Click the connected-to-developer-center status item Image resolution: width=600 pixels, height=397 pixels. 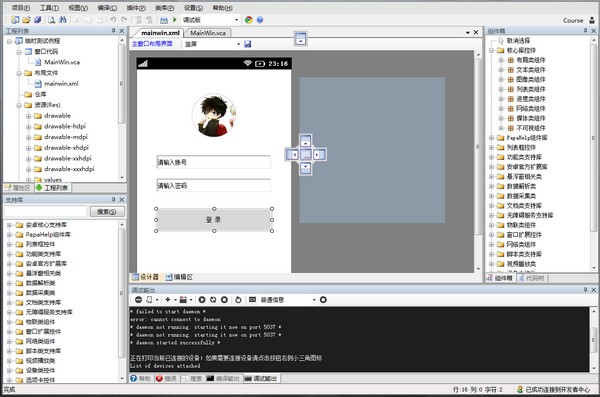[554, 389]
